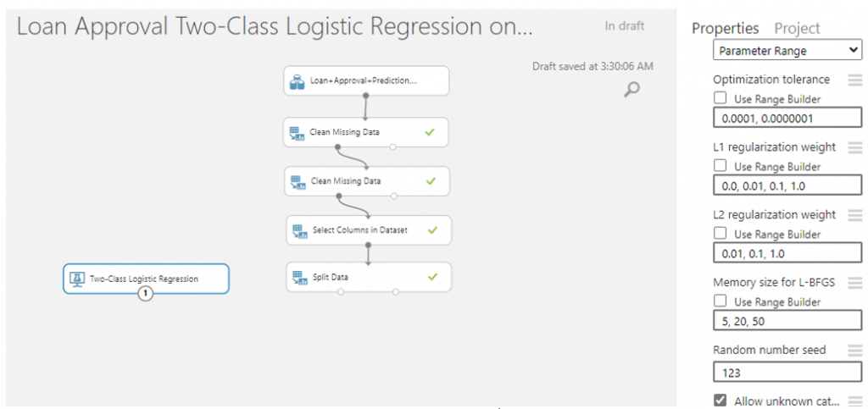Viewport: 868px width, 409px height.
Task: Tick Use Range Builder under Memory size for L-BFGS
Action: pyautogui.click(x=721, y=301)
